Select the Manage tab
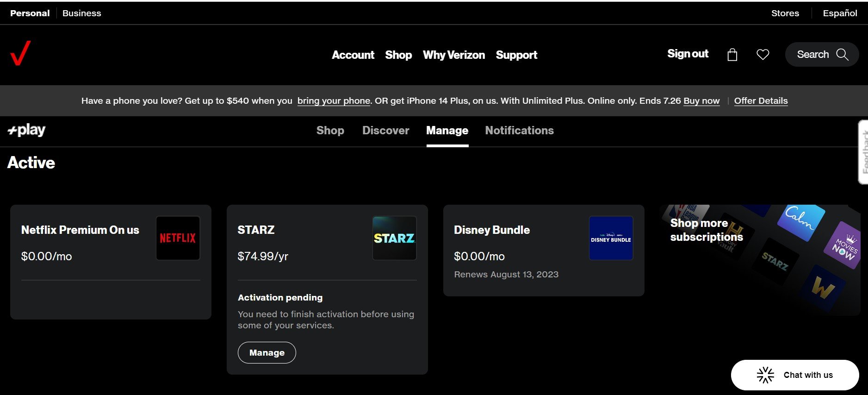 point(447,131)
